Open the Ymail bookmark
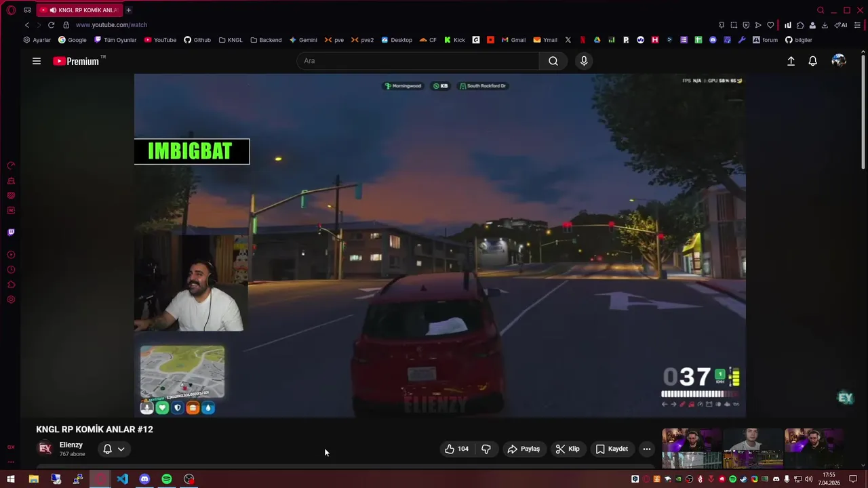 (x=545, y=40)
